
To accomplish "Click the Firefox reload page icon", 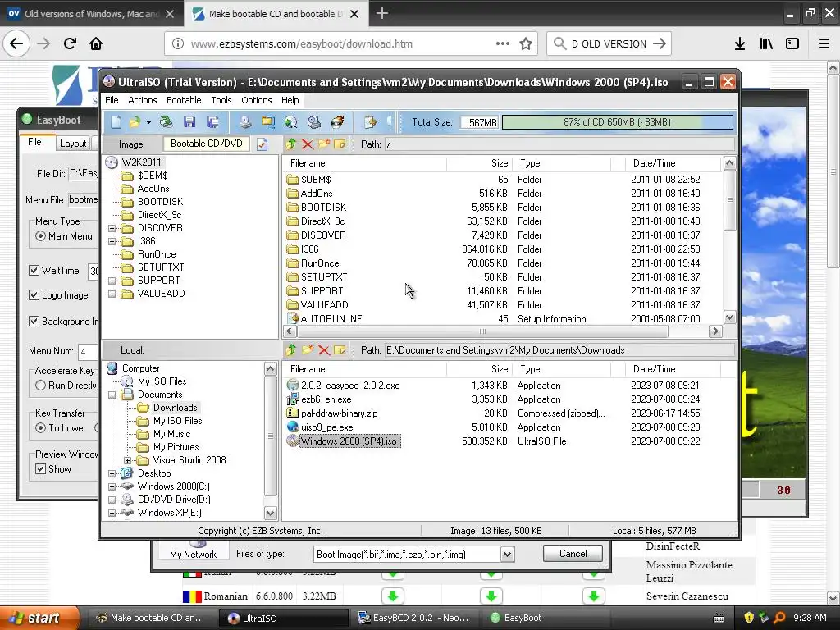I will click(x=70, y=43).
